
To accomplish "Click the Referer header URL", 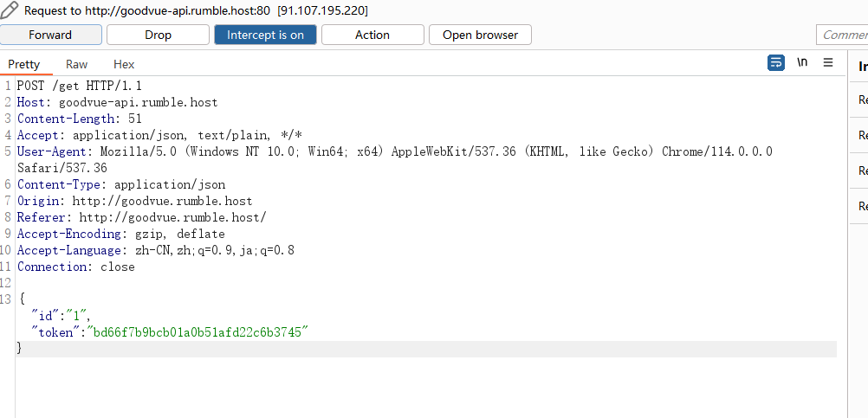I will pyautogui.click(x=172, y=217).
